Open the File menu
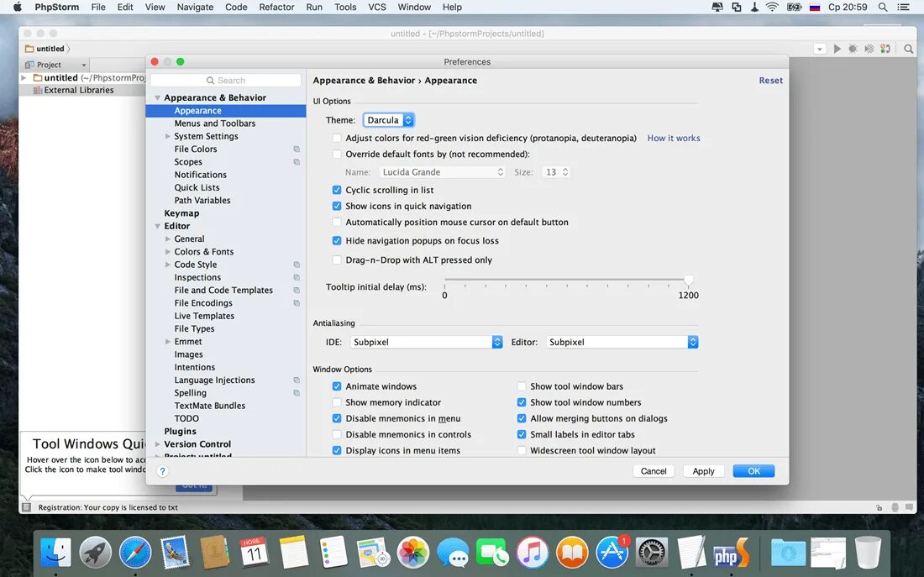Image resolution: width=924 pixels, height=577 pixels. (98, 7)
